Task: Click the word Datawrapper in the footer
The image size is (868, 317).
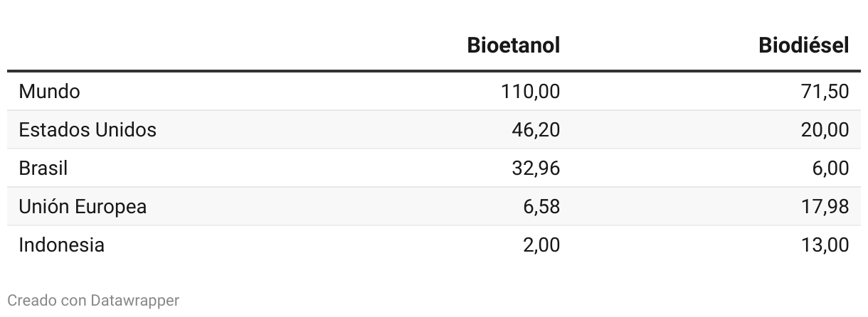Action: (x=135, y=301)
